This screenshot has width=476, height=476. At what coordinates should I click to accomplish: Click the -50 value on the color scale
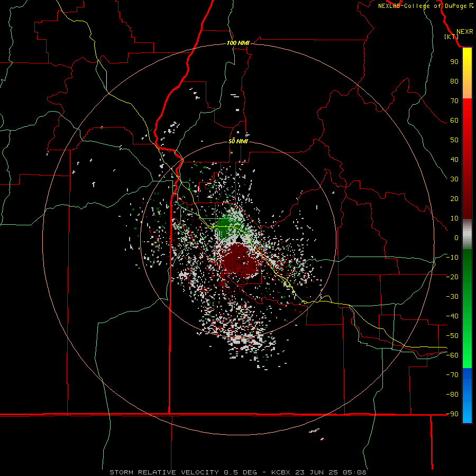pyautogui.click(x=452, y=336)
